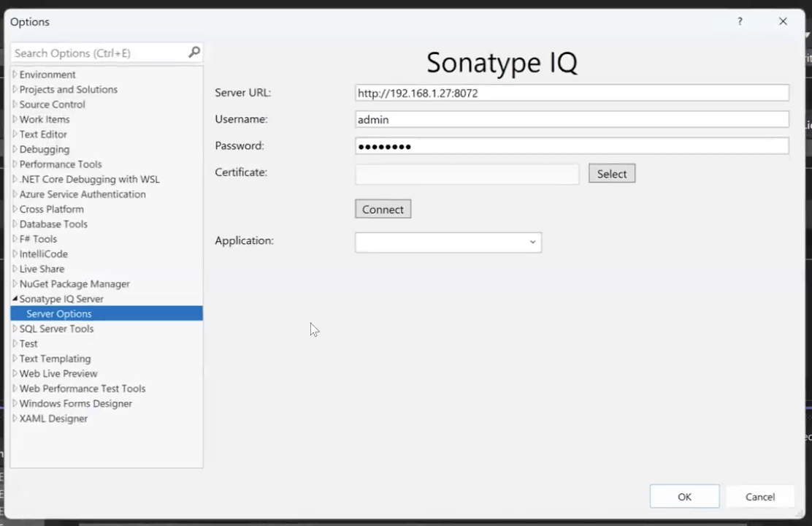Dismiss dialog with the Cancel button
The image size is (812, 526).
click(x=759, y=497)
